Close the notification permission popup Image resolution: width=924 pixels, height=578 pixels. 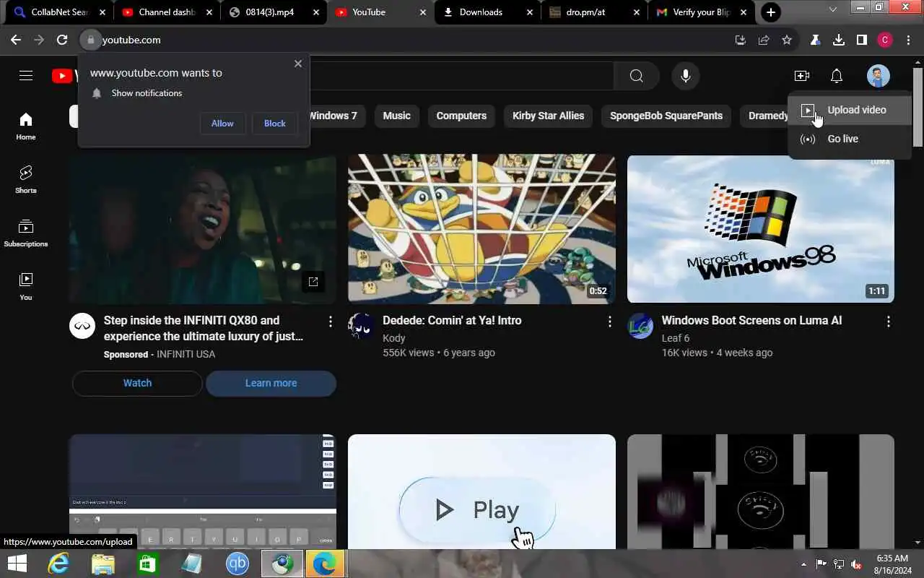point(298,64)
